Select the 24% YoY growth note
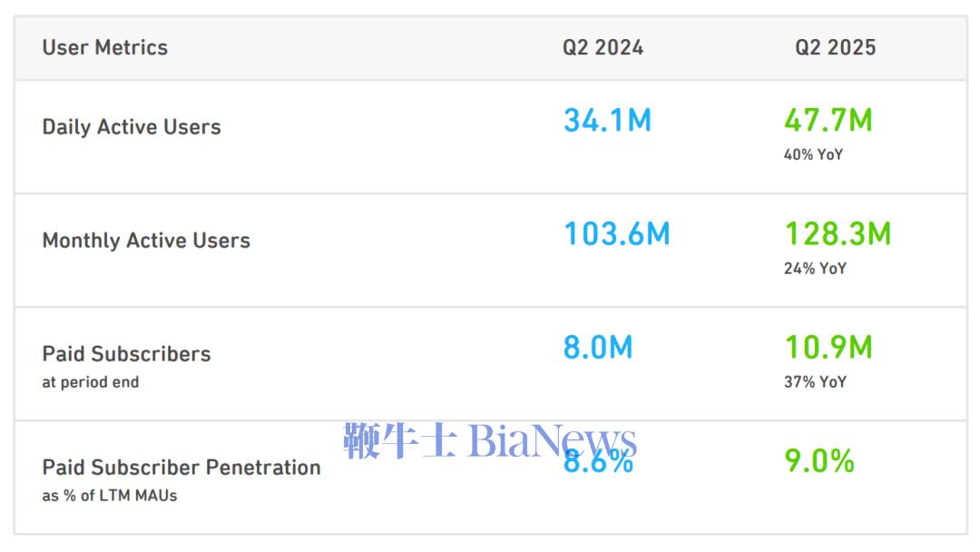The width and height of the screenshot is (980, 552). 815,268
